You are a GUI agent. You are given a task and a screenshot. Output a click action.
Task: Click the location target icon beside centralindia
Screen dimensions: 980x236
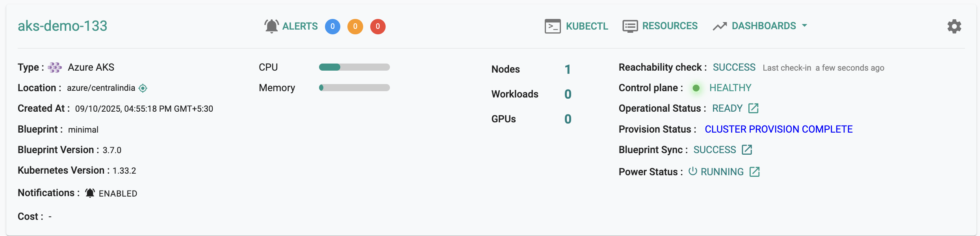pyautogui.click(x=143, y=88)
